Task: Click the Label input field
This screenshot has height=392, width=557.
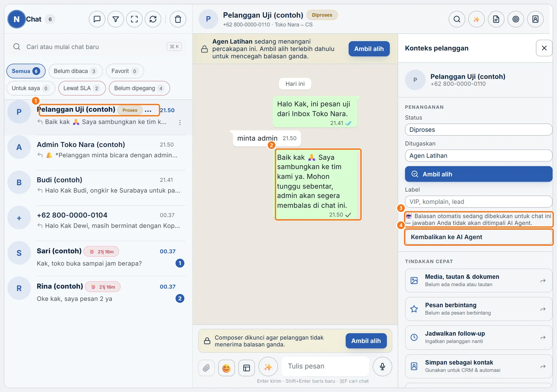Action: click(478, 202)
